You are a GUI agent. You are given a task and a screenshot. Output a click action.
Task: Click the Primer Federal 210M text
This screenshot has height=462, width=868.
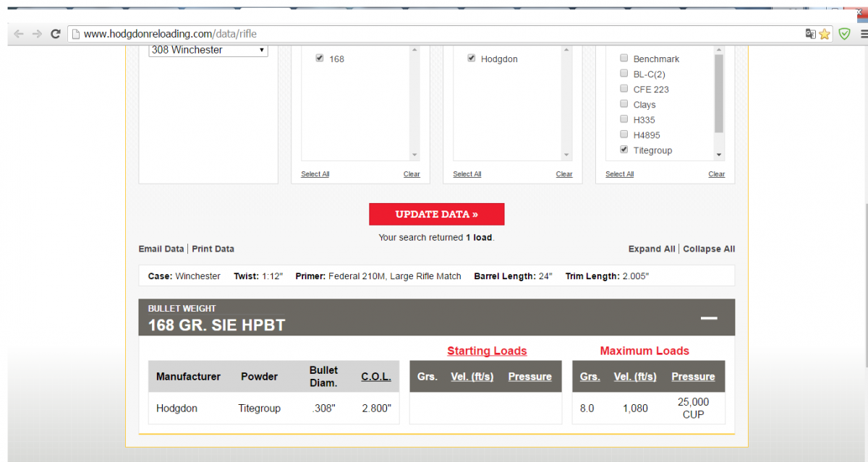(x=377, y=276)
